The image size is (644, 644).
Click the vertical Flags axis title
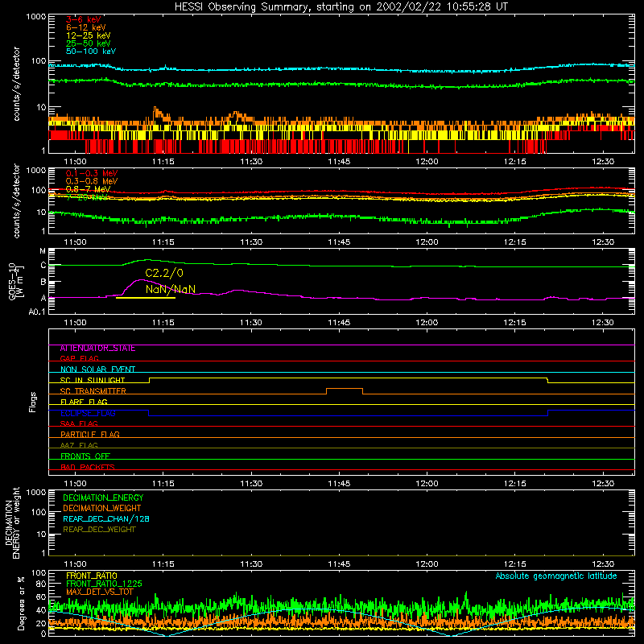pyautogui.click(x=32, y=402)
